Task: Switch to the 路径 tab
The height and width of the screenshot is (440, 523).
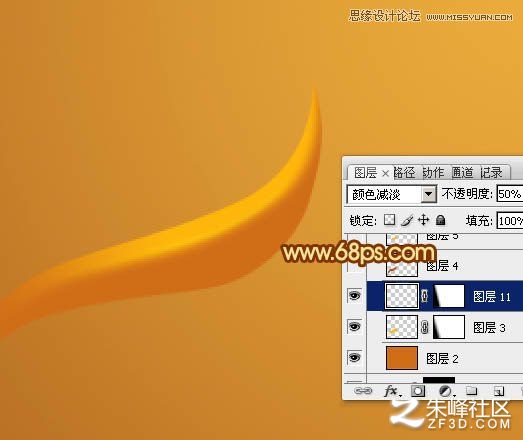Action: pos(404,173)
